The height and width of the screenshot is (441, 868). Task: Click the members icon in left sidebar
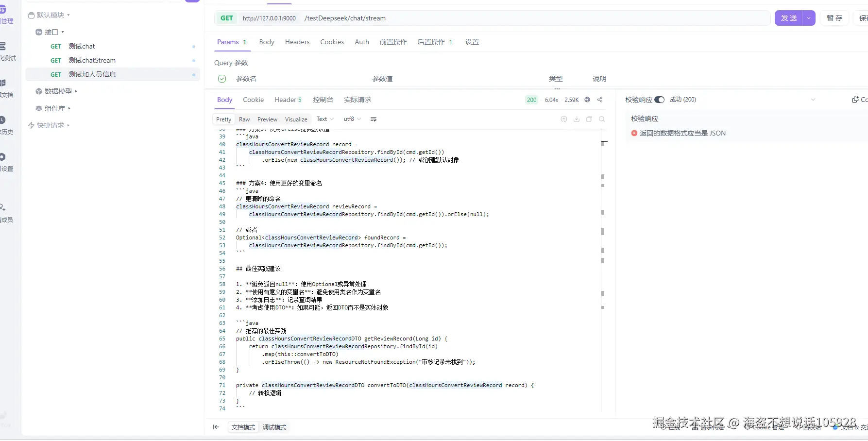tap(2, 207)
